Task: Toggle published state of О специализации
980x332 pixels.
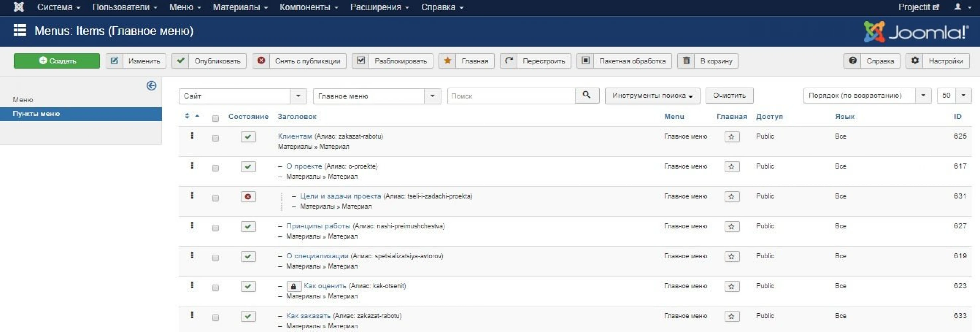Action: [x=248, y=257]
